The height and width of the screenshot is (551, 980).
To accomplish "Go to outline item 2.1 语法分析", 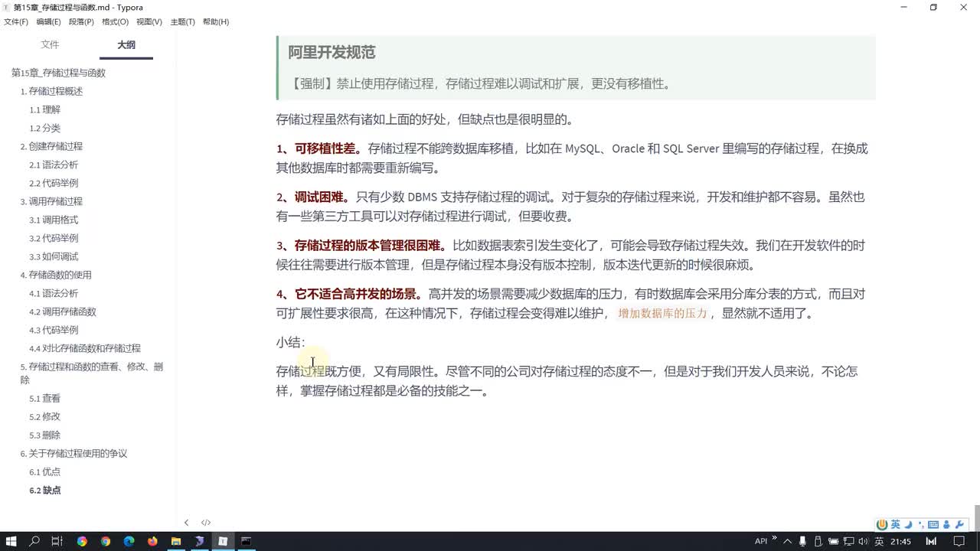I will pyautogui.click(x=54, y=165).
